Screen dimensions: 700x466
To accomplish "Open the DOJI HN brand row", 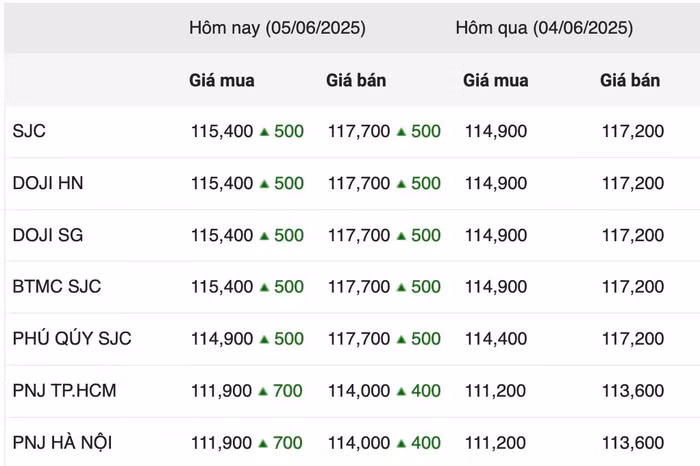I will coord(48,183).
